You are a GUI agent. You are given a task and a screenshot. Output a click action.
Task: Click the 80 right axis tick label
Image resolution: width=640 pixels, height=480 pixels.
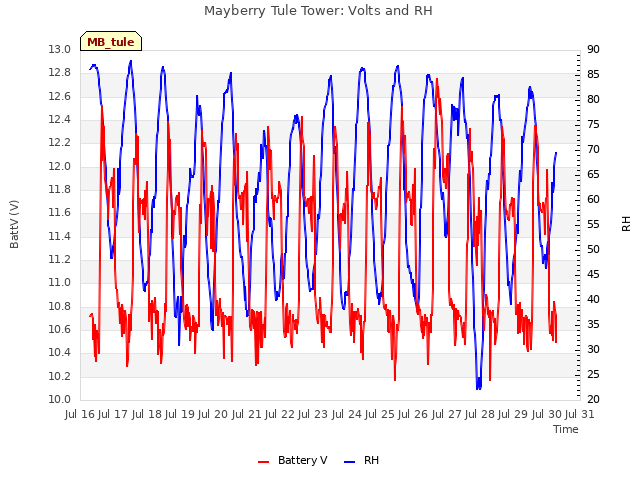[593, 99]
